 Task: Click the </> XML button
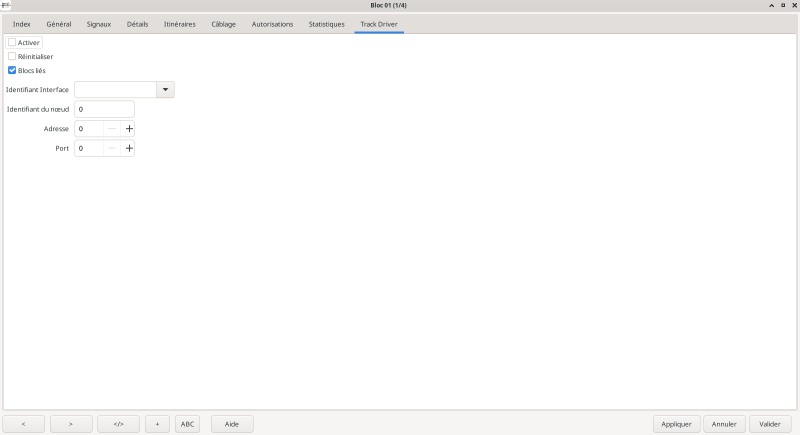point(118,424)
